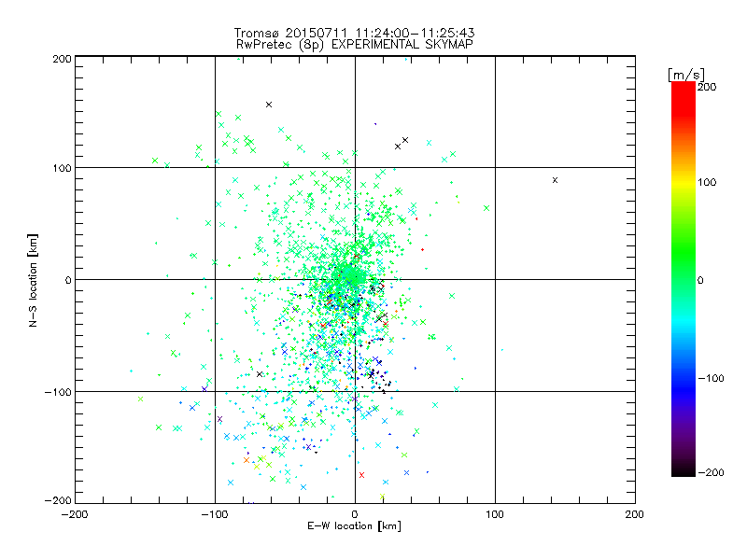Click the N-S axis "-100" tick label
Screen dimensions: 747x560
(x=58, y=392)
